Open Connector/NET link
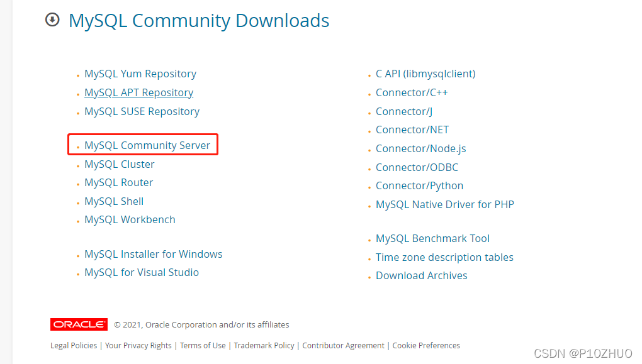 (412, 130)
